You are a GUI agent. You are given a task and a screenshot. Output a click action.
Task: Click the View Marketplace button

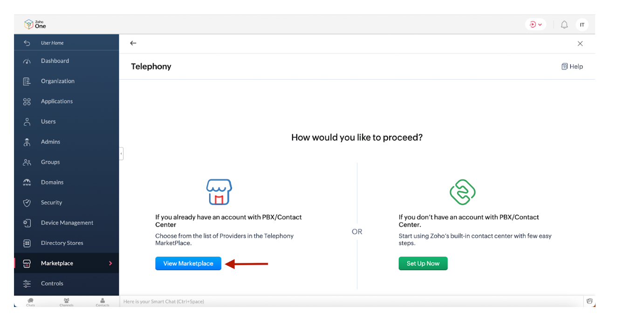pos(188,264)
